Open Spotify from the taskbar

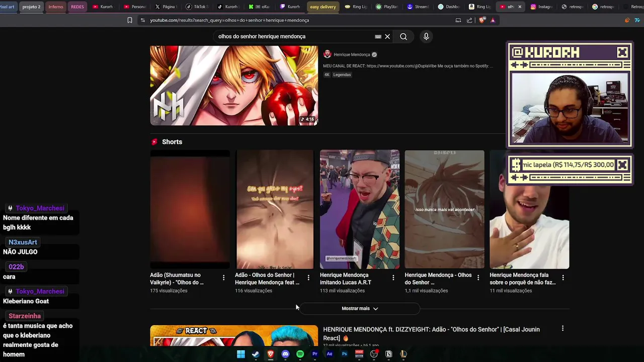click(x=300, y=354)
